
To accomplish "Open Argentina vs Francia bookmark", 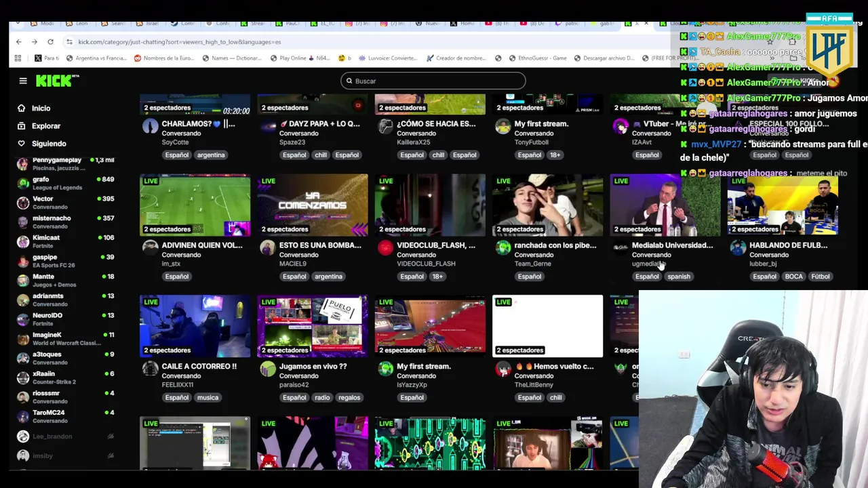I will click(96, 58).
